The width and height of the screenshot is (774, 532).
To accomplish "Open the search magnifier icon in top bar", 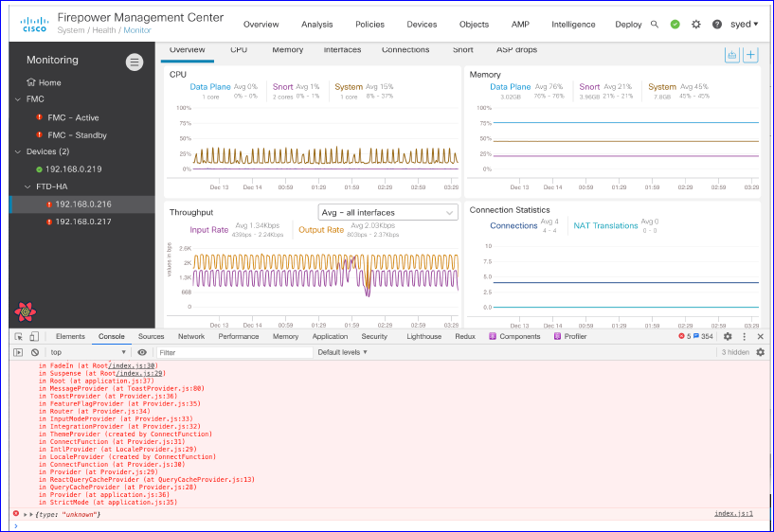I will tap(655, 25).
